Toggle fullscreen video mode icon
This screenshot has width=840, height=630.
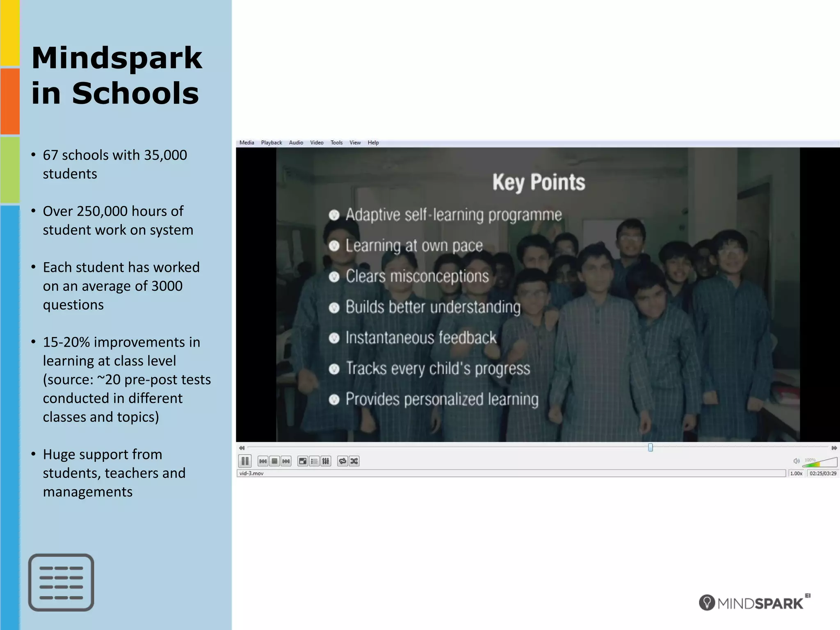tap(303, 461)
